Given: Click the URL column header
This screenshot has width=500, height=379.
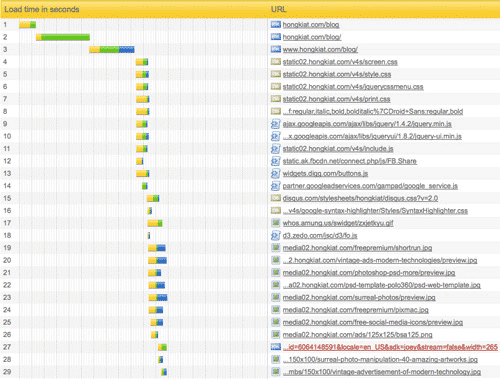Looking at the screenshot, I should click(279, 9).
